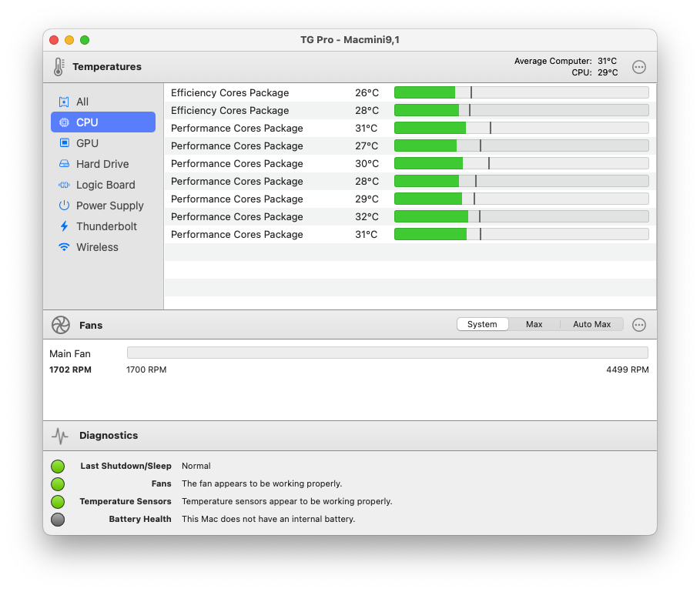Screen dimensions: 700x592
Task: Switch fan mode to Auto Max
Action: [x=591, y=324]
